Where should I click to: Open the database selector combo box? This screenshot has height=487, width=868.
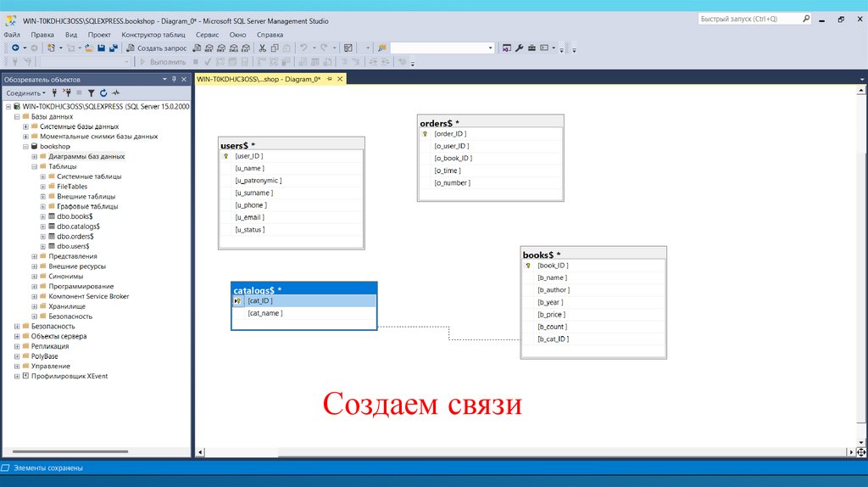(442, 48)
